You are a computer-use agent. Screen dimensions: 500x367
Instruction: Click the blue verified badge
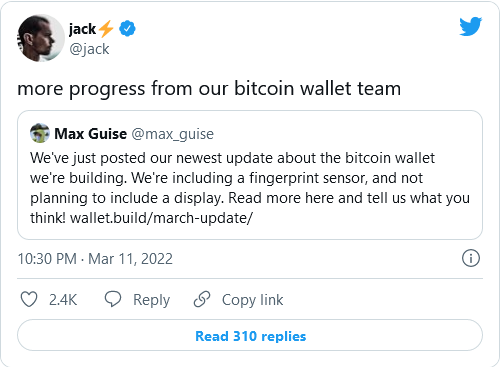pos(127,29)
